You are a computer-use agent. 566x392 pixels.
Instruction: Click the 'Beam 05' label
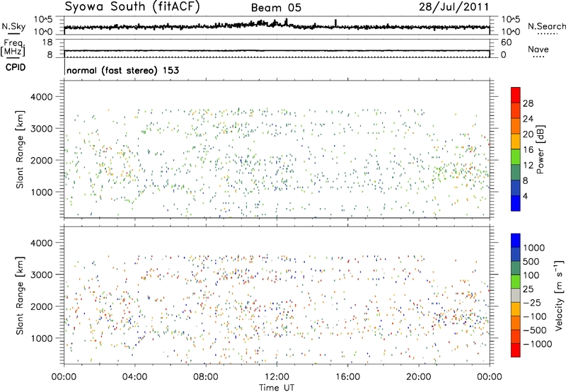click(276, 8)
